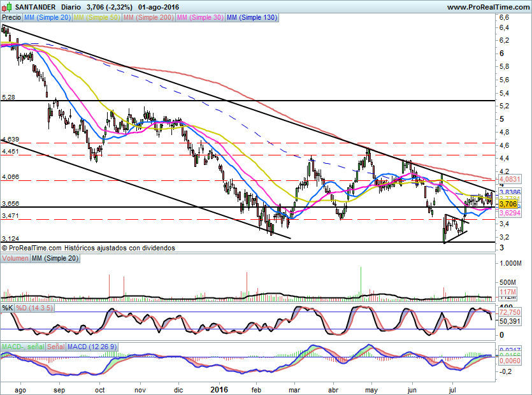Click the 0,0060 MACD value tag
Viewport: 532px width, 395px height.
click(510, 361)
